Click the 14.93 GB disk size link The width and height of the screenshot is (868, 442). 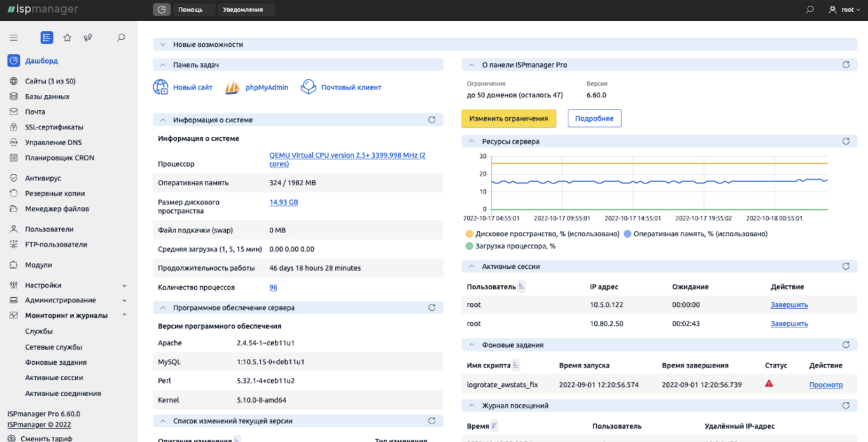(284, 203)
